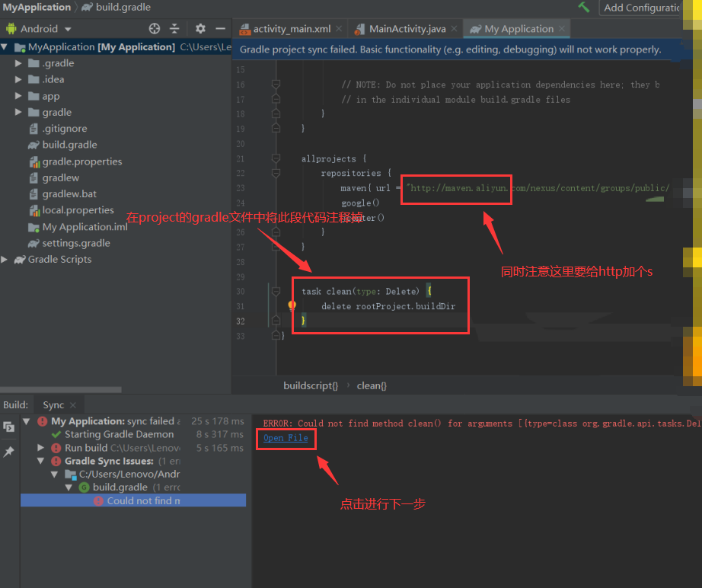
Task: Click the build hammer icon
Action: (x=584, y=7)
